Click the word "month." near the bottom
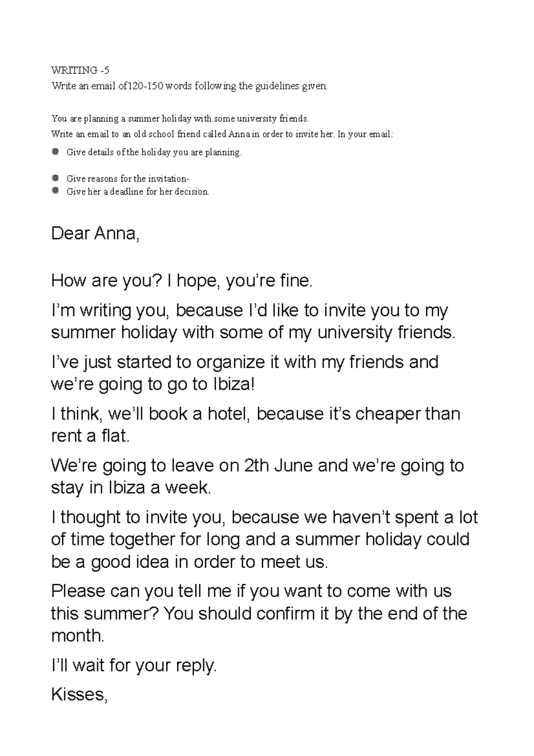 [78, 635]
